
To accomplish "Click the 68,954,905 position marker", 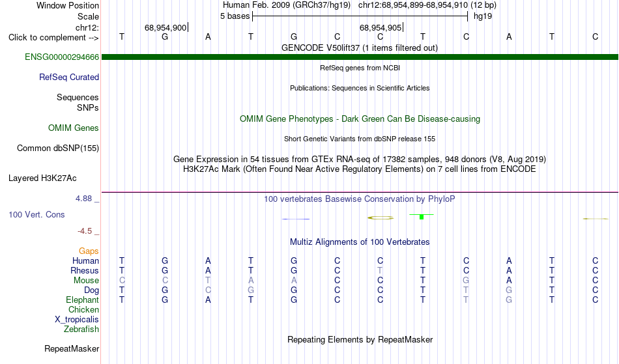I will click(x=381, y=27).
